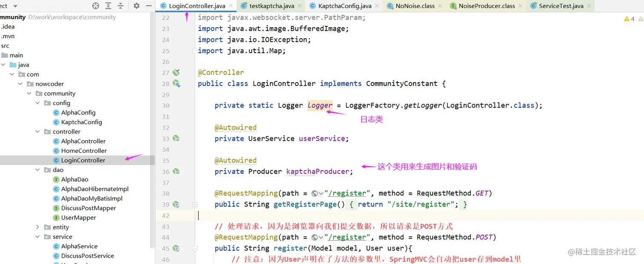Open HomeController in project tree
Image resolution: width=644 pixels, height=264 pixels.
(x=84, y=151)
